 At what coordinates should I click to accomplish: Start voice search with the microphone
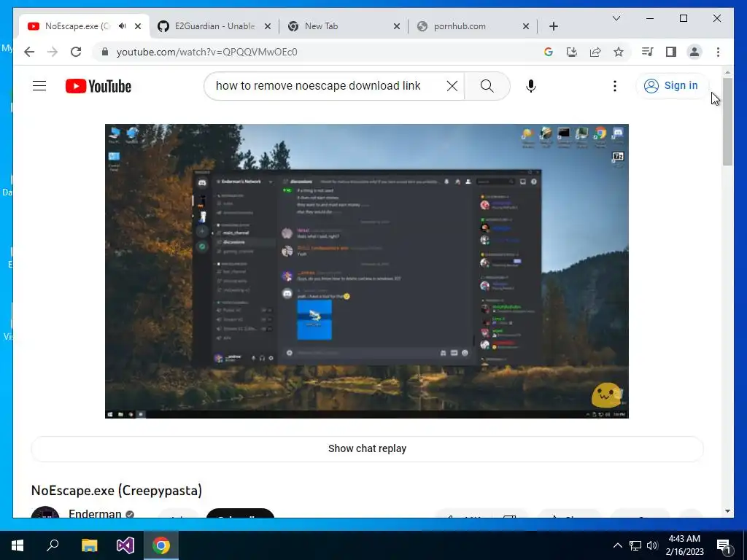tap(531, 86)
